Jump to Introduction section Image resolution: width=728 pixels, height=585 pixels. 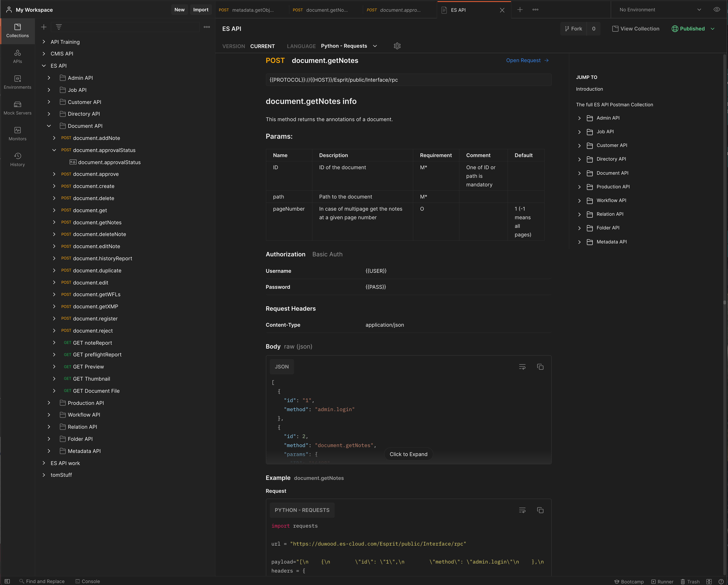tap(589, 89)
